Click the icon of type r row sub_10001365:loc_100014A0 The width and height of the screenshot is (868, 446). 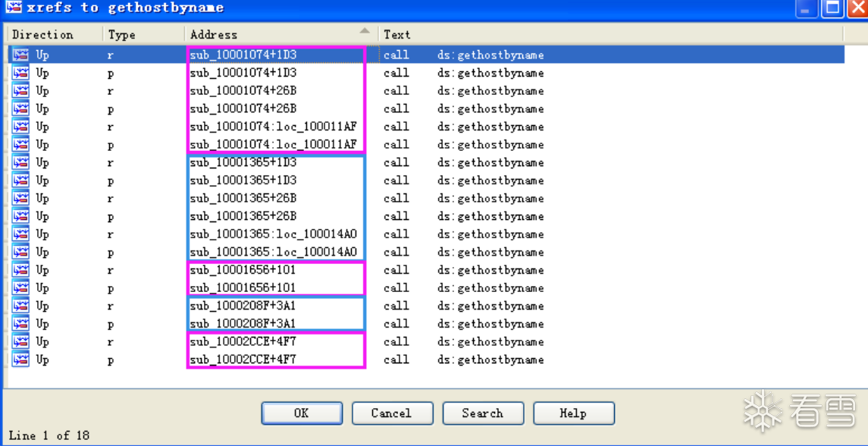pos(20,234)
